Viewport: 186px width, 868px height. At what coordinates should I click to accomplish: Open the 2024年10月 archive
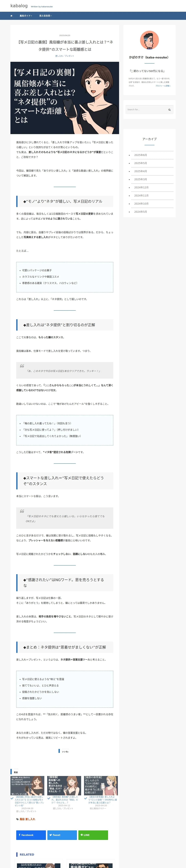point(141,204)
